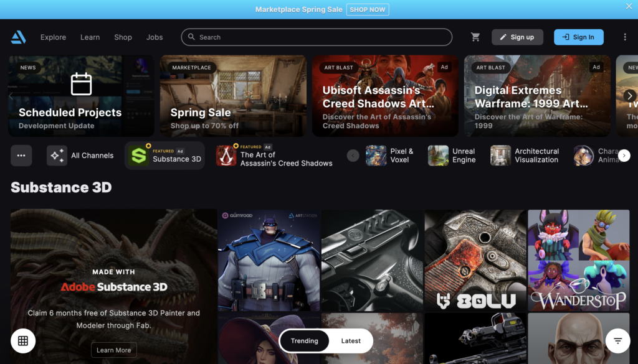Open the Scheduled Projects news card
Screen dimensions: 638x364
(82, 96)
